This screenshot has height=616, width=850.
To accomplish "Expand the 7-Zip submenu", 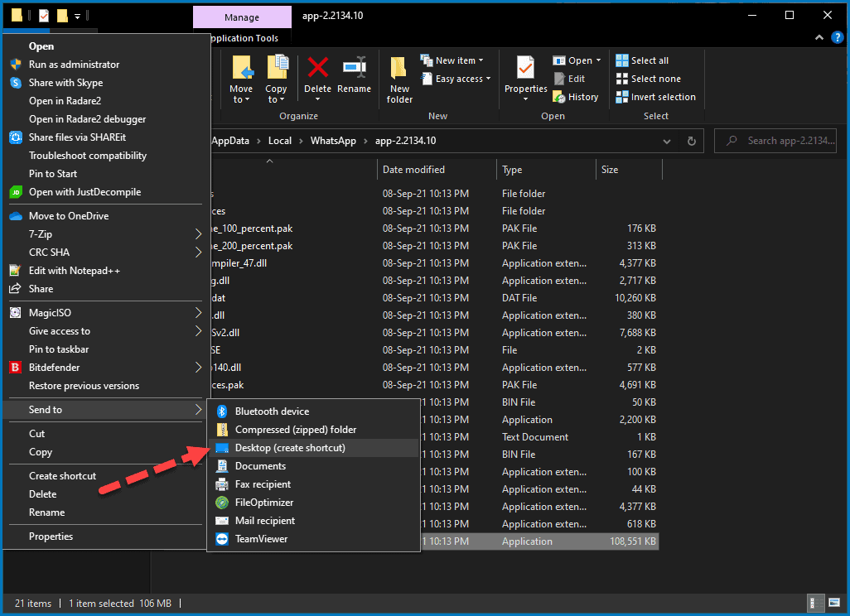I will coord(106,234).
